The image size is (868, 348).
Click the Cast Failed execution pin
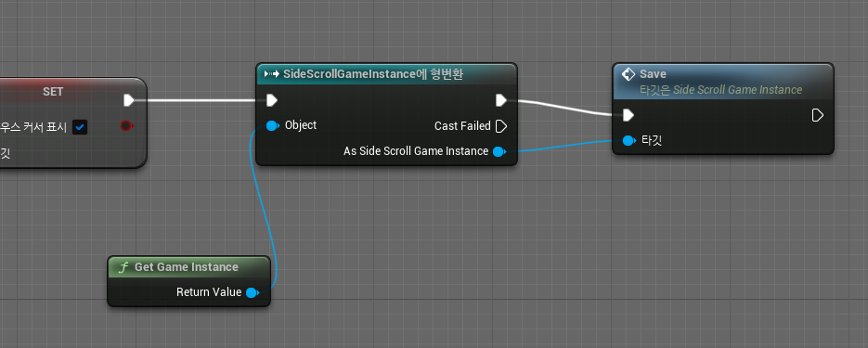coord(501,126)
